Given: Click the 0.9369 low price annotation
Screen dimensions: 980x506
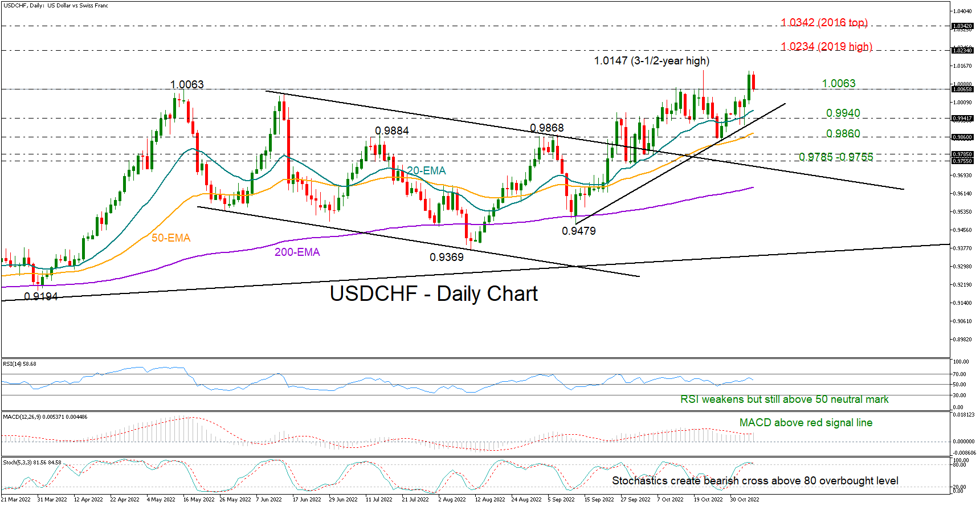Looking at the screenshot, I should coord(446,258).
